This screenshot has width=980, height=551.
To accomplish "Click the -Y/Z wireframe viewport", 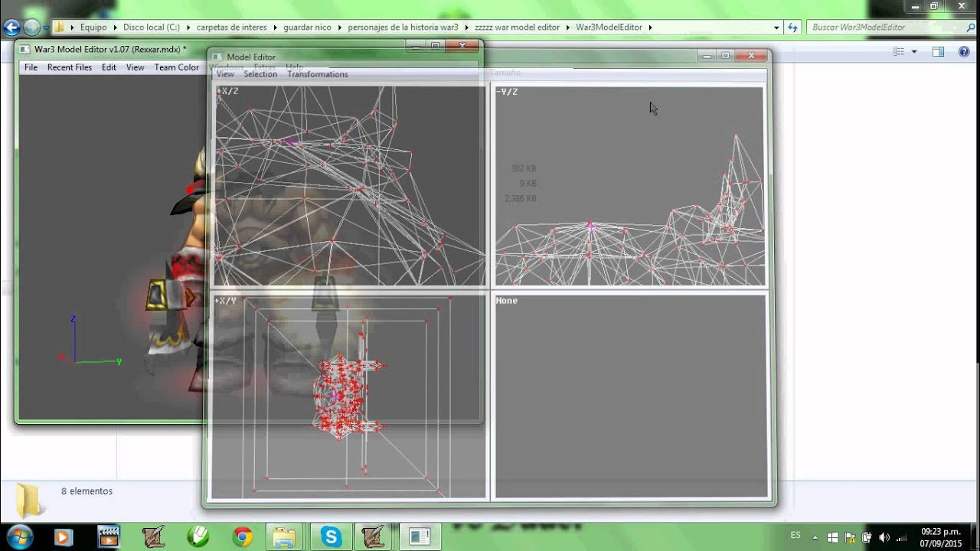I will click(x=629, y=186).
